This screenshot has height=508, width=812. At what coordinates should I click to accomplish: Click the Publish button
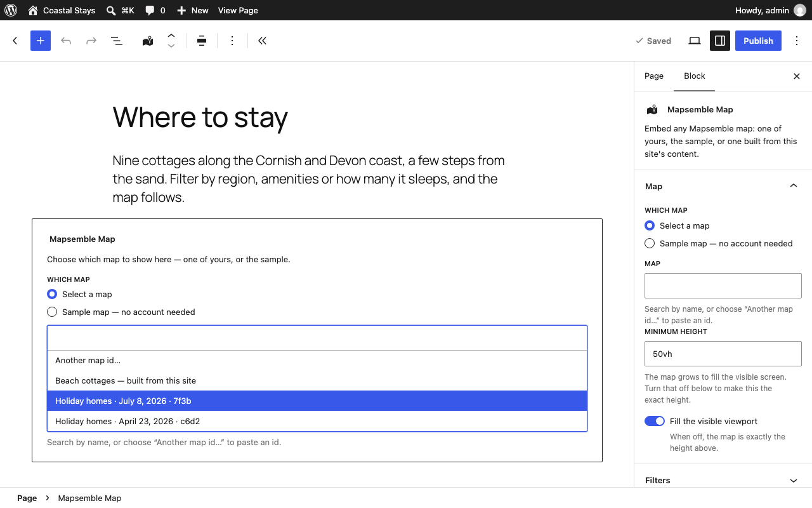(758, 41)
